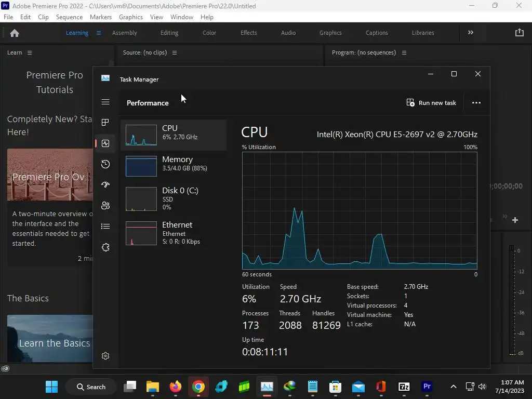Click Premiere Quick Export share icon

tap(520, 33)
